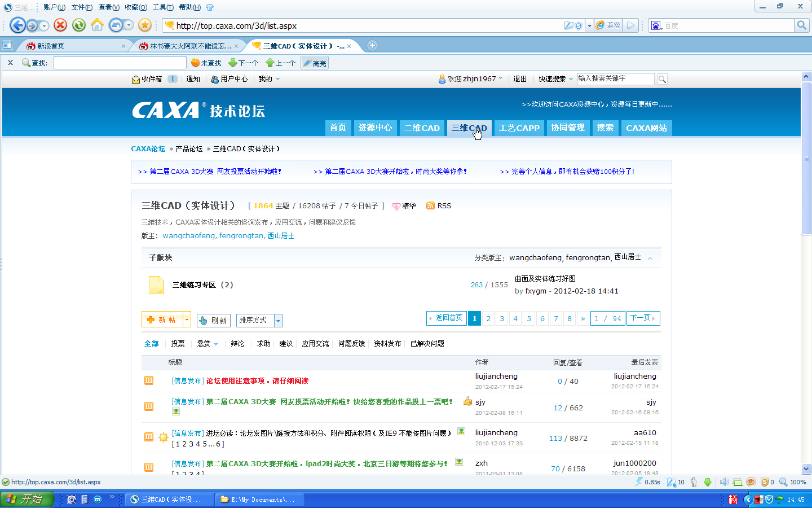The width and height of the screenshot is (812, 508).
Task: Click the 刷新 button
Action: (x=214, y=320)
